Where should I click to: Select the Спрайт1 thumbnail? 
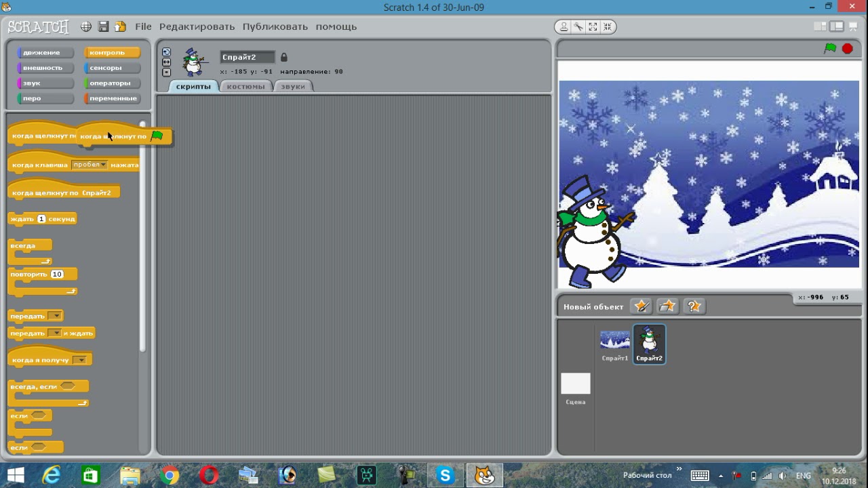(x=615, y=344)
